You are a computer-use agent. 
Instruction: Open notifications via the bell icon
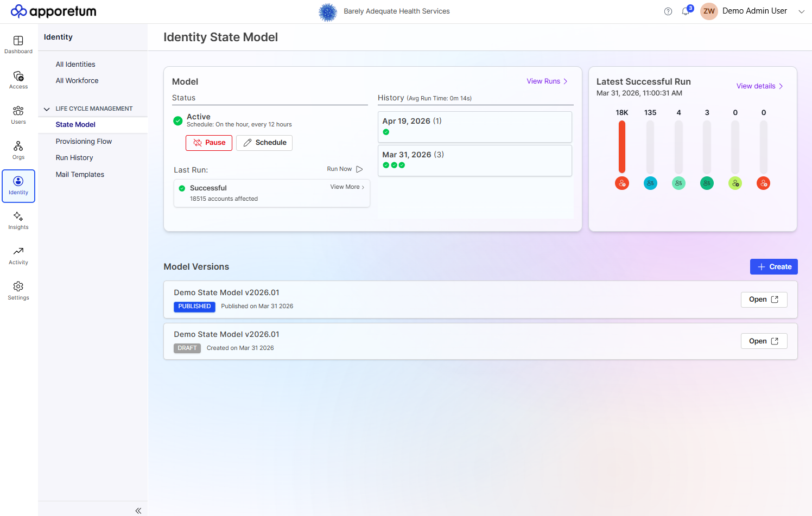click(686, 11)
